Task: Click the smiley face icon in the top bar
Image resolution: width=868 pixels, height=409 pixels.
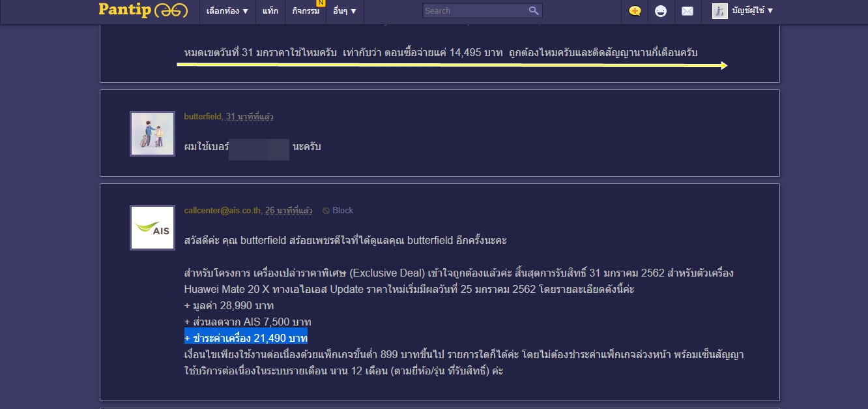Action: tap(661, 11)
